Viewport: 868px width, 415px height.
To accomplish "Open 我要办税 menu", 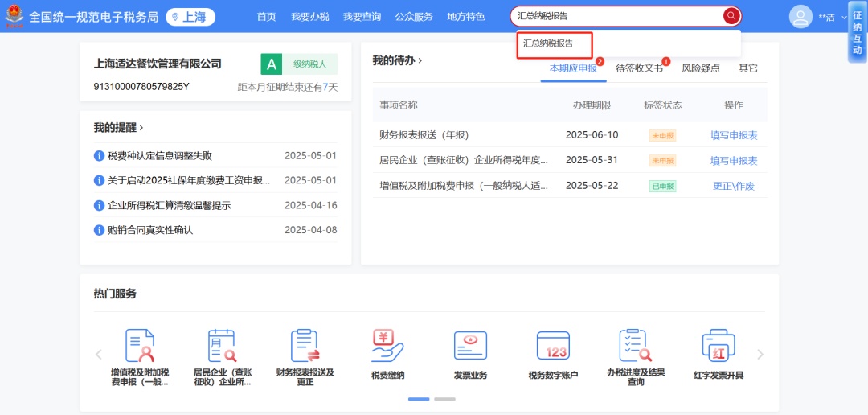I will point(310,17).
